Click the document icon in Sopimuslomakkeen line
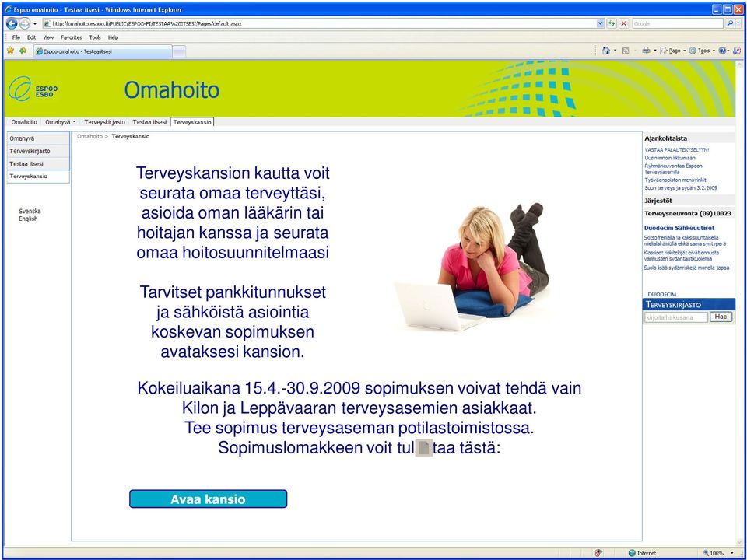Viewport: 747px width, 560px height. point(424,448)
